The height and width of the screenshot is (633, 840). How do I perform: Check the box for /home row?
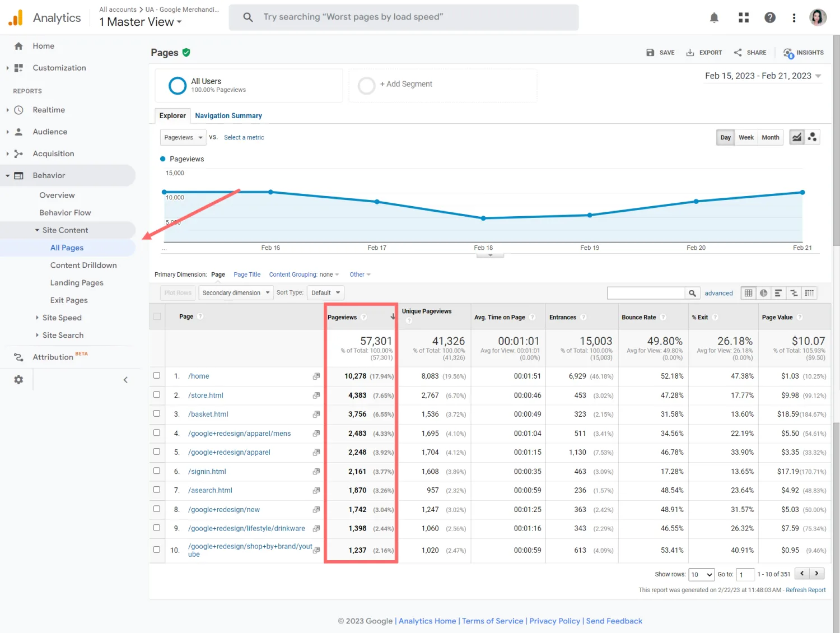[157, 376]
